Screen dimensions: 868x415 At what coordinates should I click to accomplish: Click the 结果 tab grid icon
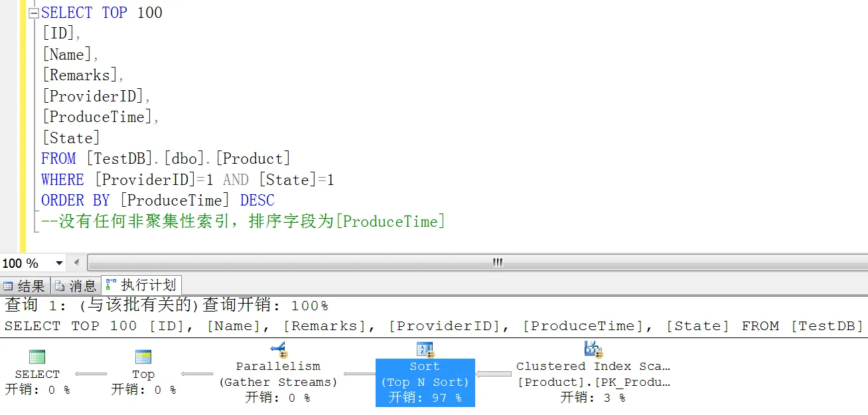8,286
